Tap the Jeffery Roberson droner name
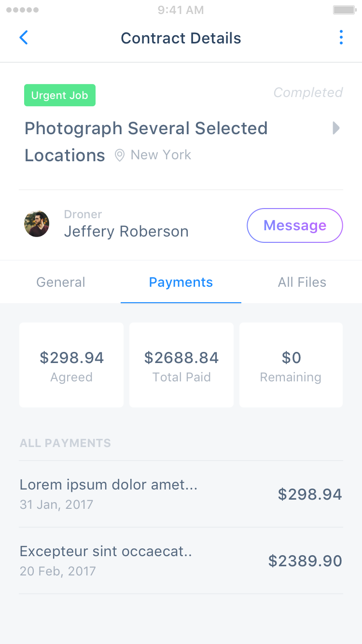 [126, 232]
